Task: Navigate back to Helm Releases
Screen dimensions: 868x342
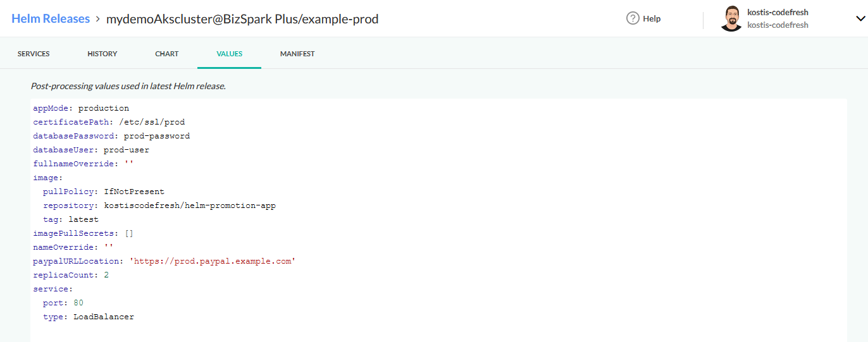Action: pos(51,19)
